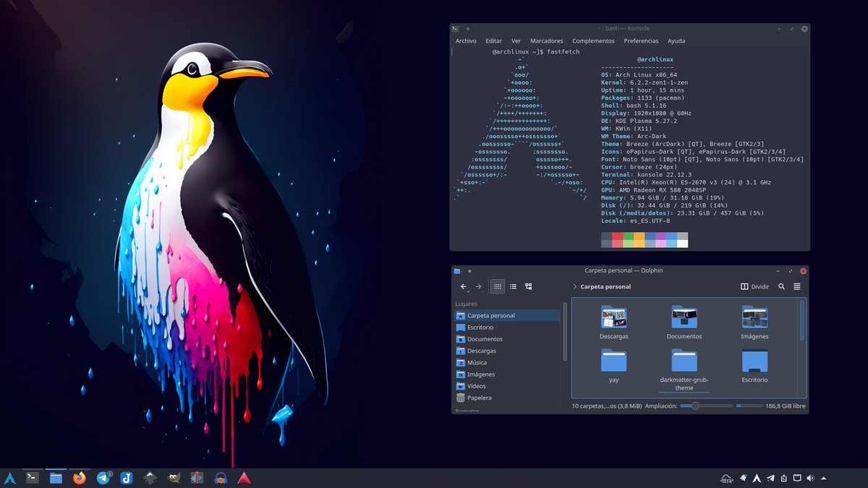Viewport: 868px width, 488px height.
Task: Open Konsole from the taskbar
Action: tap(33, 477)
